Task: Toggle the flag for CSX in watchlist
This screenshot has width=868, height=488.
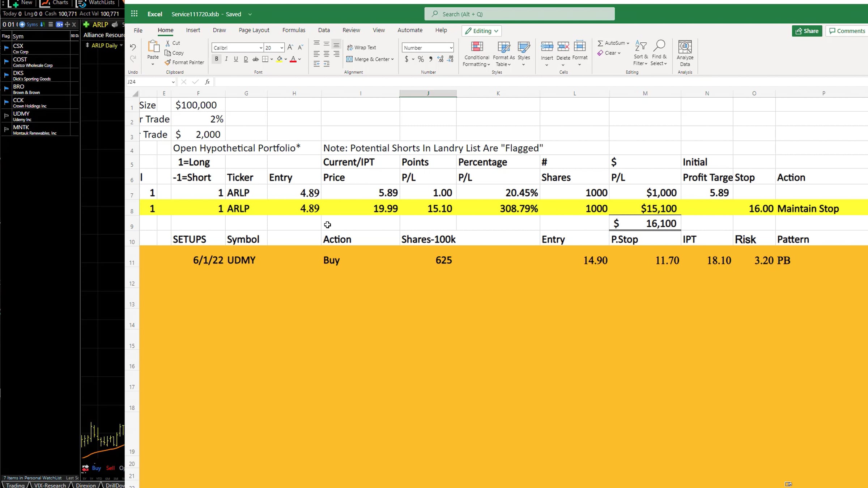Action: [x=6, y=48]
